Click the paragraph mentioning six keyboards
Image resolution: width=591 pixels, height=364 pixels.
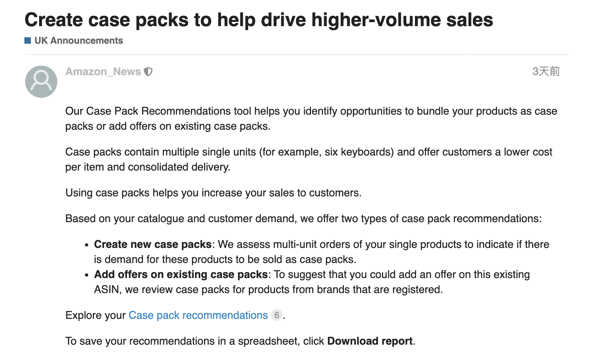(309, 159)
